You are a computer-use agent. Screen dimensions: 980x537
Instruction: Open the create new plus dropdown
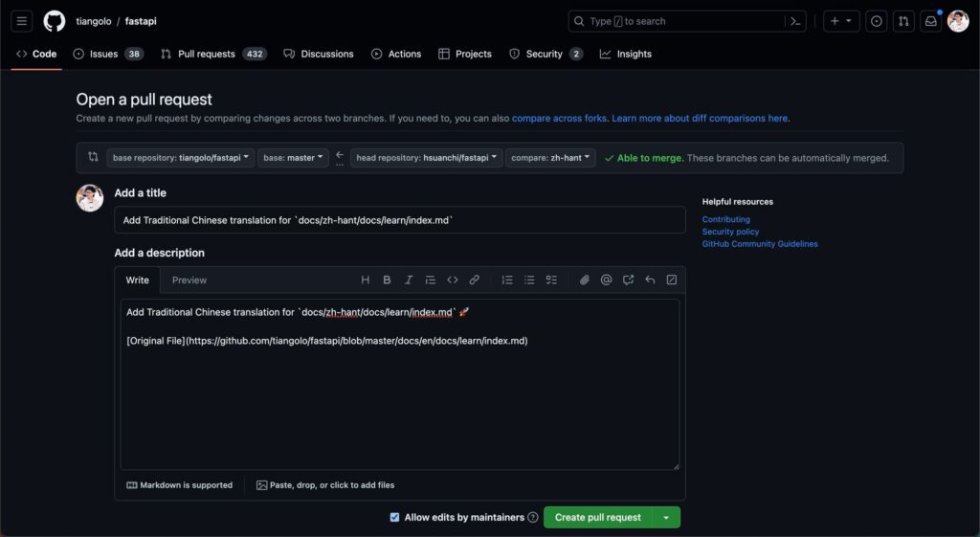[x=841, y=21]
